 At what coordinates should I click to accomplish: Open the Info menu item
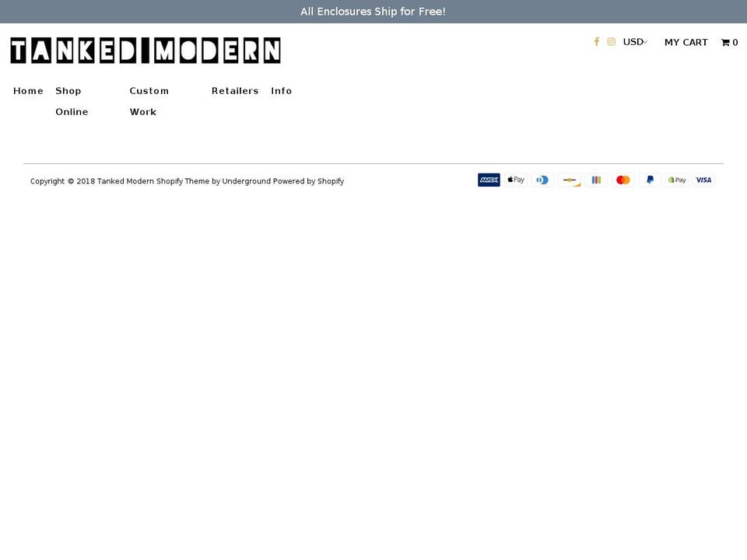pyautogui.click(x=281, y=91)
